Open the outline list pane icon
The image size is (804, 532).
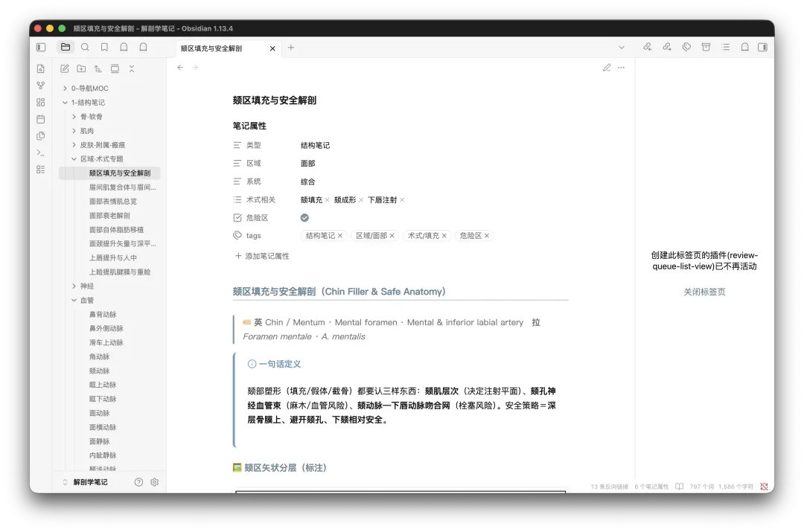pyautogui.click(x=726, y=47)
